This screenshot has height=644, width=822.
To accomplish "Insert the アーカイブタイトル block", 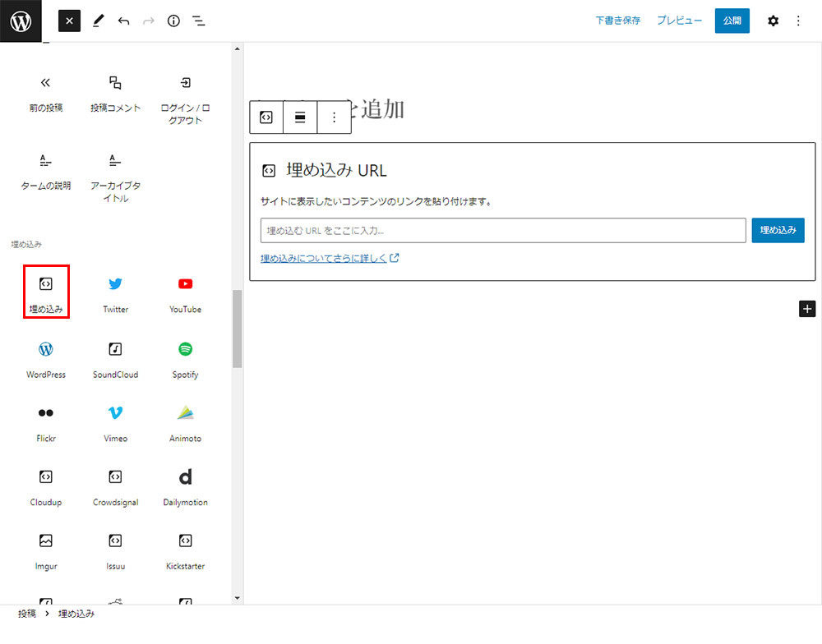I will (x=115, y=178).
